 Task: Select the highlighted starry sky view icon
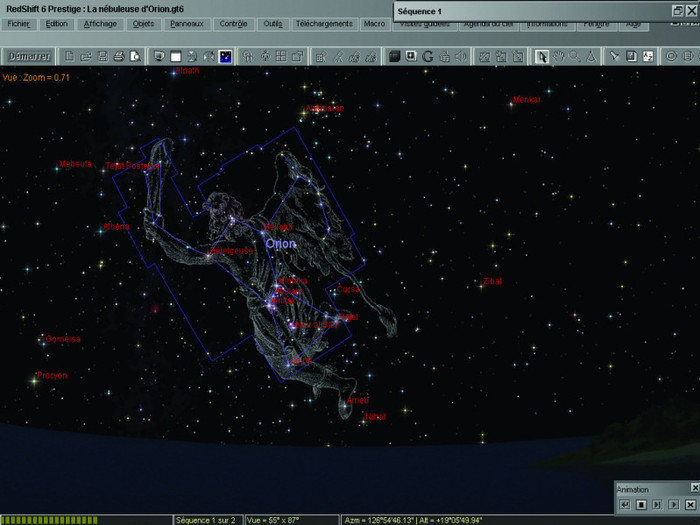click(225, 57)
